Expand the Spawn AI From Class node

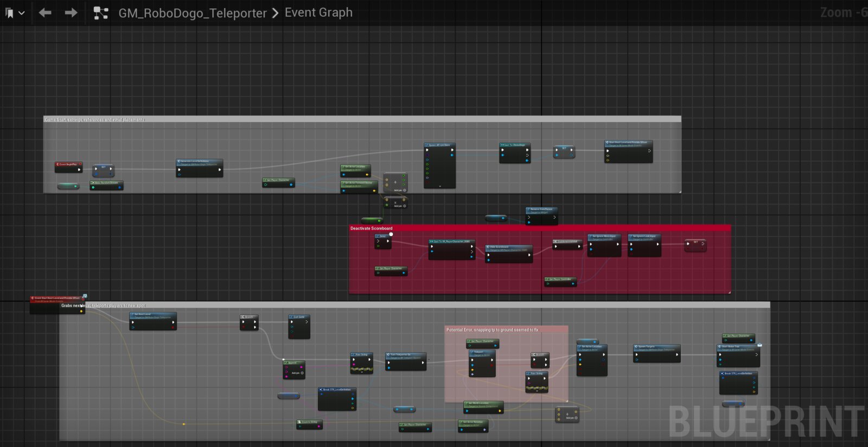440,186
